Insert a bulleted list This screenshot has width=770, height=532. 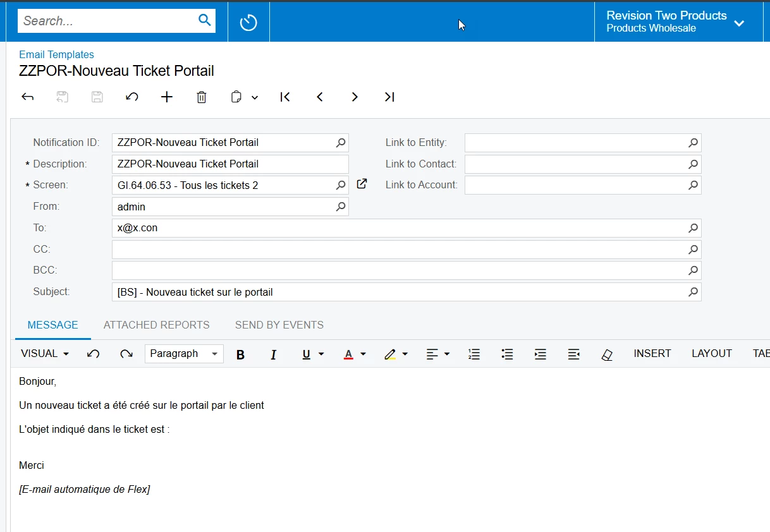507,354
